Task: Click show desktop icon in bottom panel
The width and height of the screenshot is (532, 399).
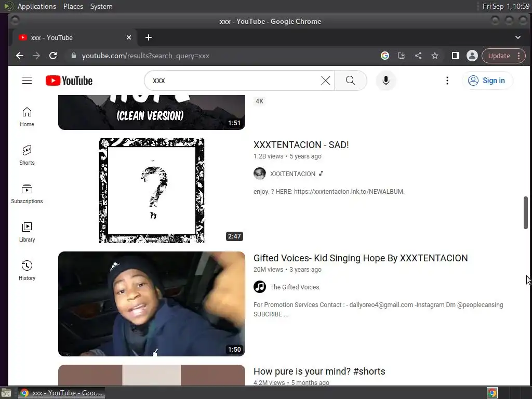Action: point(6,393)
